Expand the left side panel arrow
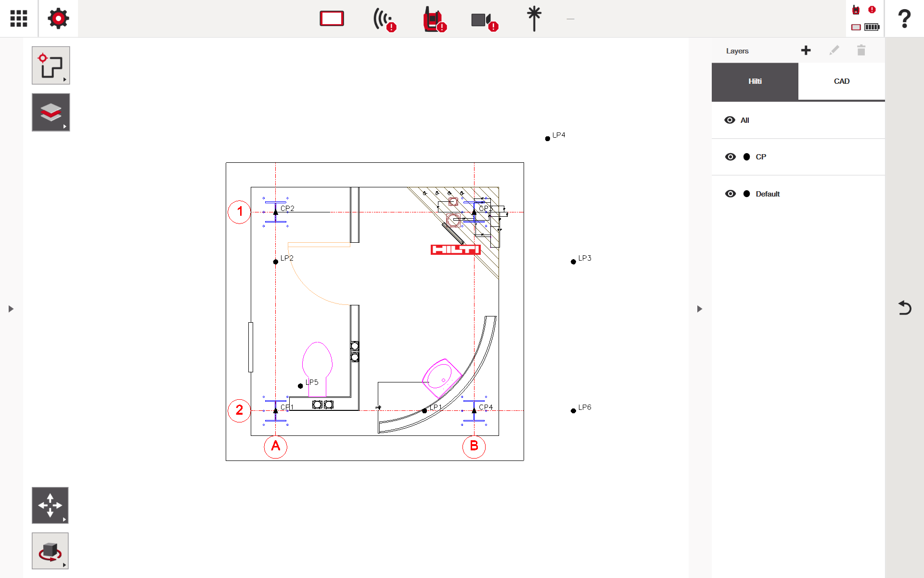Viewport: 924px width, 578px height. click(x=11, y=309)
